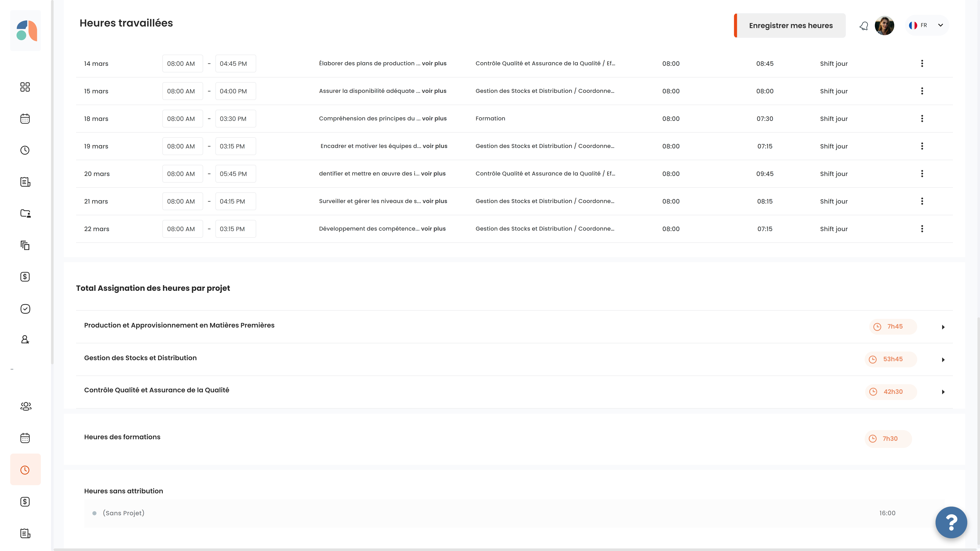The image size is (980, 551).
Task: Open the upper calendar icon in sidebar
Action: point(25,119)
